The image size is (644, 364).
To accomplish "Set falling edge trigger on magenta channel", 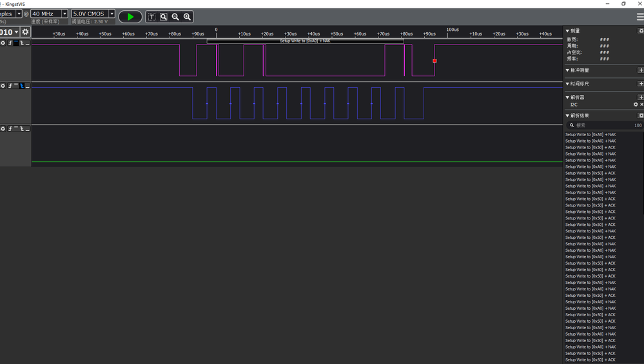I will pos(22,43).
